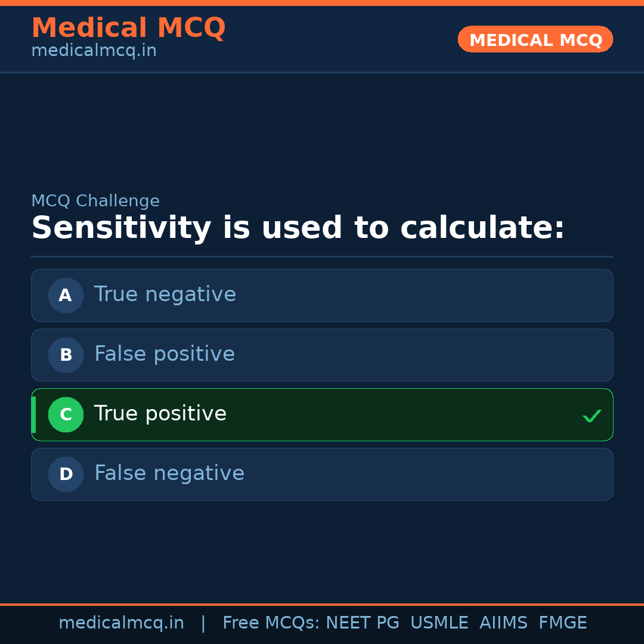Click the green accent bar on option C
Image resolution: width=644 pixels, height=644 pixels.
tap(33, 414)
